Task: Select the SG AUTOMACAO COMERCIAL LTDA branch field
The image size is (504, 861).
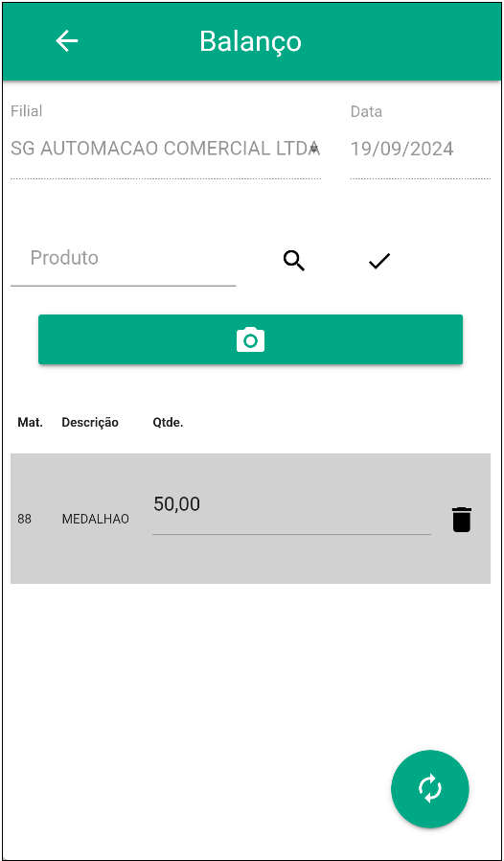Action: point(165,149)
